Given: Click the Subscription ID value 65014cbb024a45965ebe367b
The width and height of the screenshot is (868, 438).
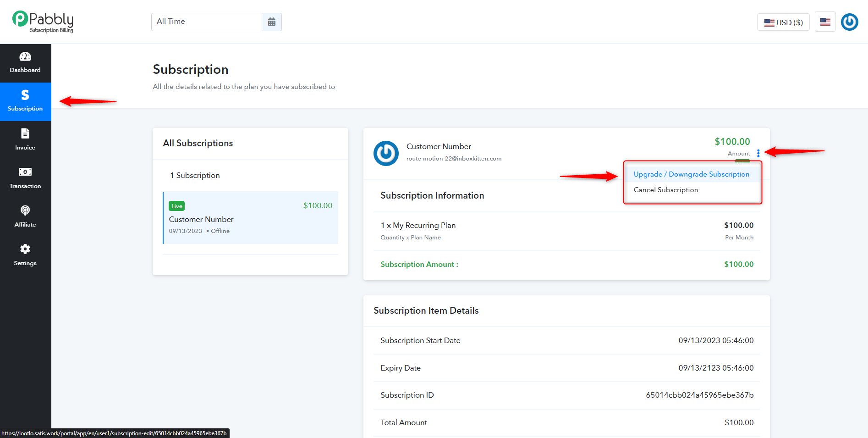Looking at the screenshot, I should [700, 395].
